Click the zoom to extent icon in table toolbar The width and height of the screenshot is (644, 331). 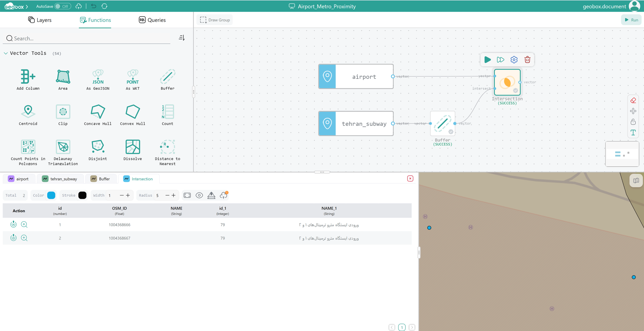[x=187, y=195]
